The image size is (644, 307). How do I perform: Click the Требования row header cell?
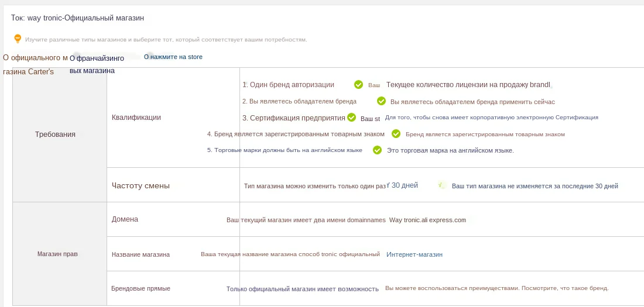55,134
